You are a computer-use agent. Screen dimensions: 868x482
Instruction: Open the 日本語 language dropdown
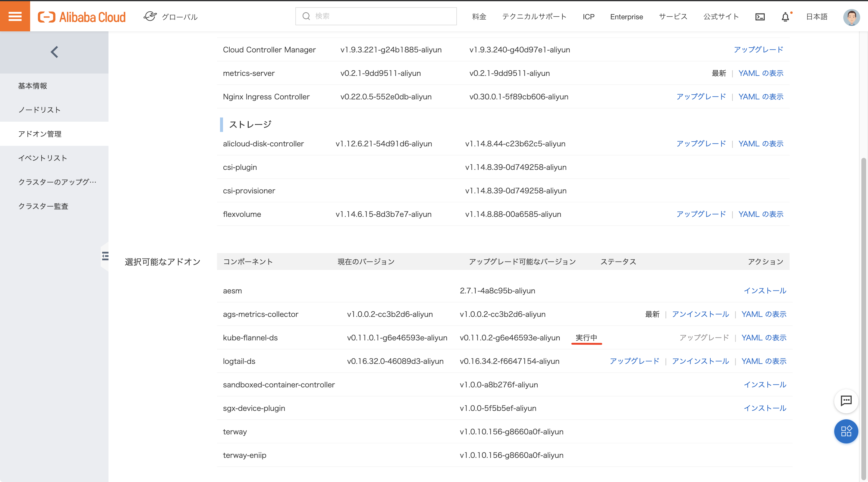pyautogui.click(x=816, y=17)
